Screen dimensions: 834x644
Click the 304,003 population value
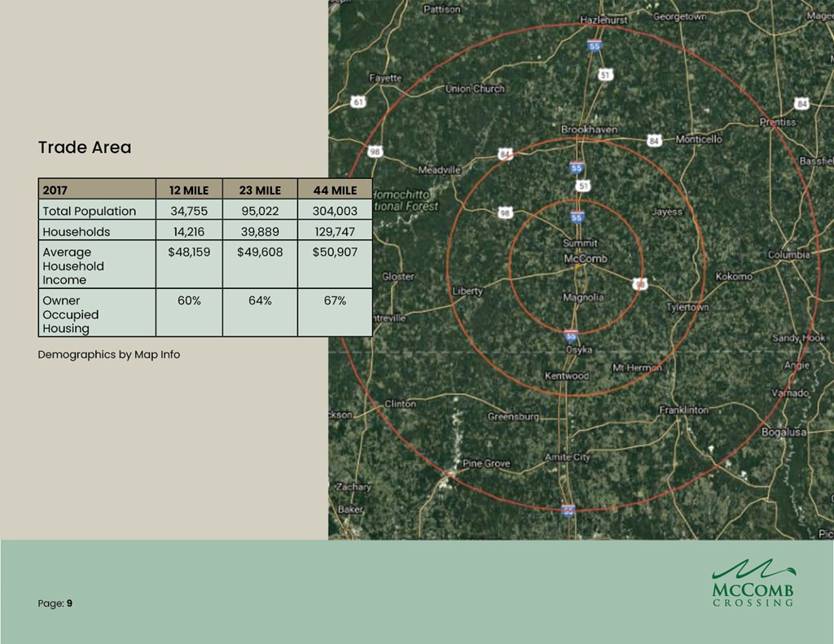tap(334, 211)
